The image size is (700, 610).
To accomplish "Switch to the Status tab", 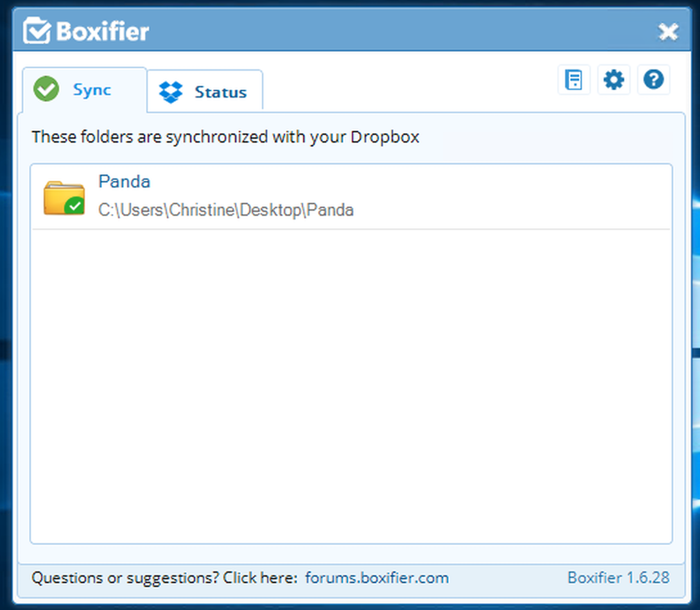I will 204,91.
